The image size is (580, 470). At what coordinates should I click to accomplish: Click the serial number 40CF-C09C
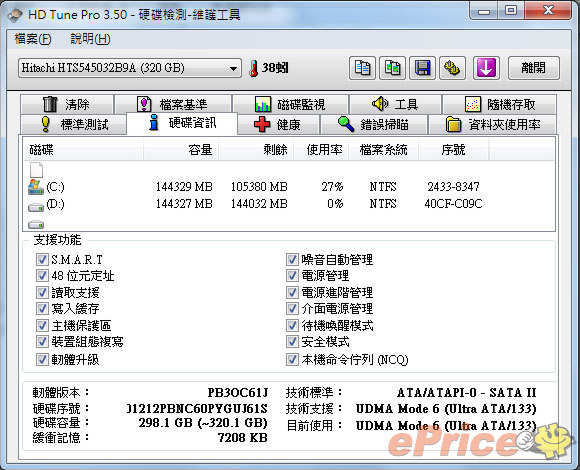(x=453, y=204)
